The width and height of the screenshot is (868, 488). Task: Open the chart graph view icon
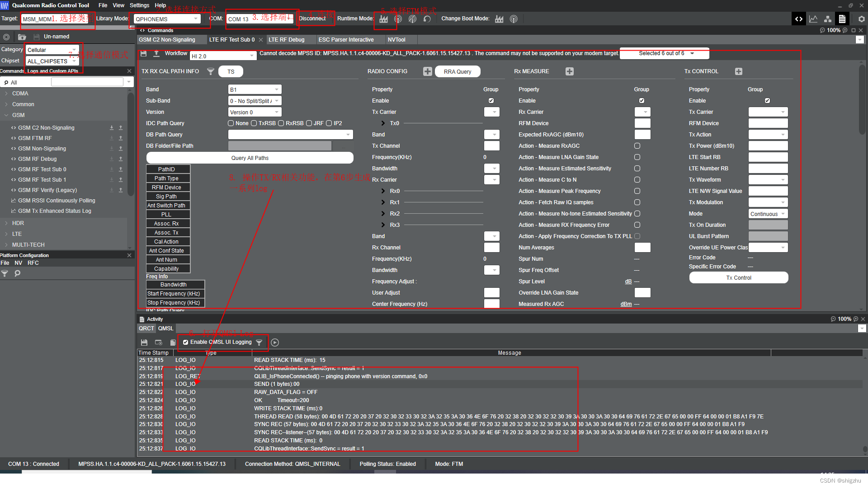[813, 19]
